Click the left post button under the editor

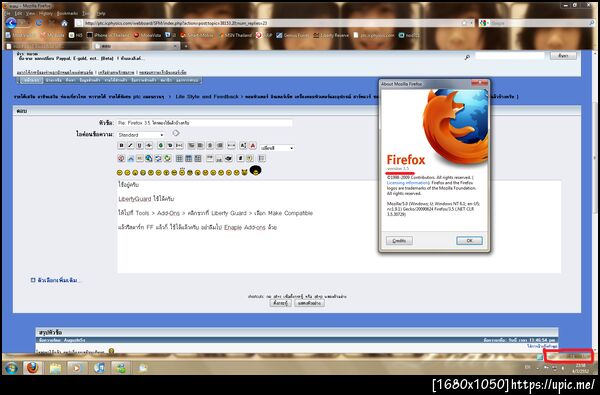[280, 303]
